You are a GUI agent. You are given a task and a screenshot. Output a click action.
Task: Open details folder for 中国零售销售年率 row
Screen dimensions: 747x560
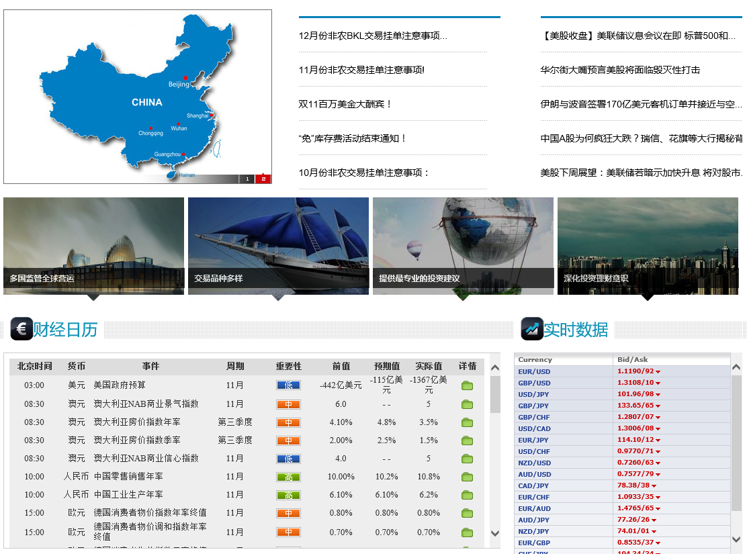coord(467,477)
